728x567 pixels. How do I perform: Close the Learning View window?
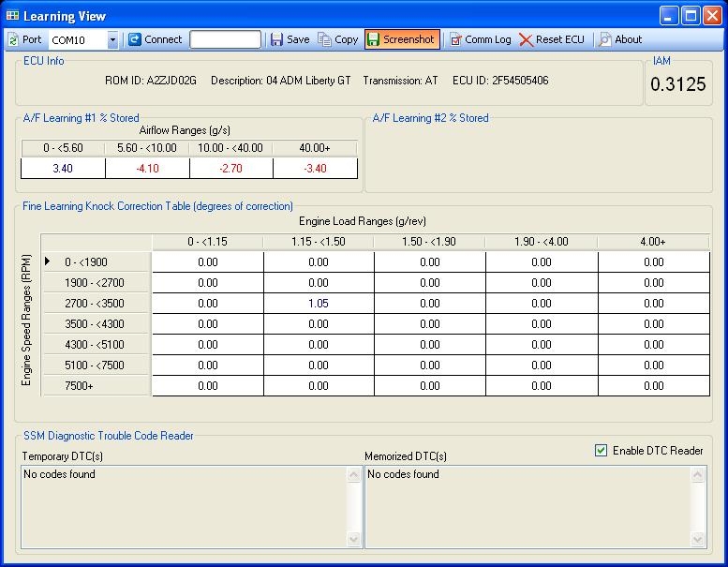coord(712,16)
